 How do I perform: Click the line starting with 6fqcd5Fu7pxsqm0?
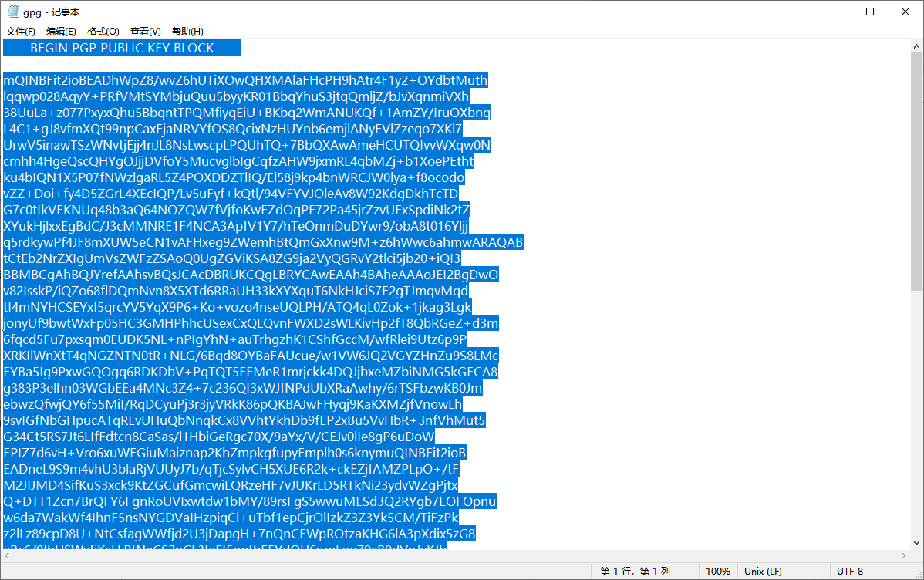tap(235, 339)
